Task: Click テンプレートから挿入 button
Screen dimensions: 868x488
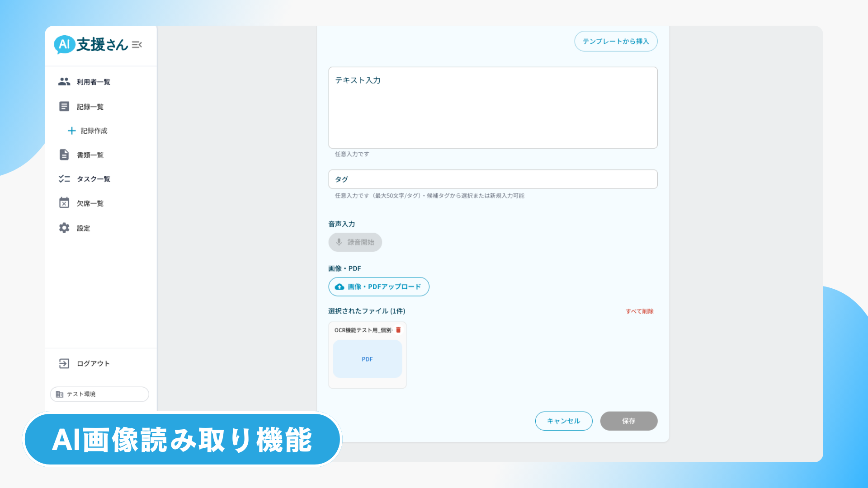Action: coord(616,41)
